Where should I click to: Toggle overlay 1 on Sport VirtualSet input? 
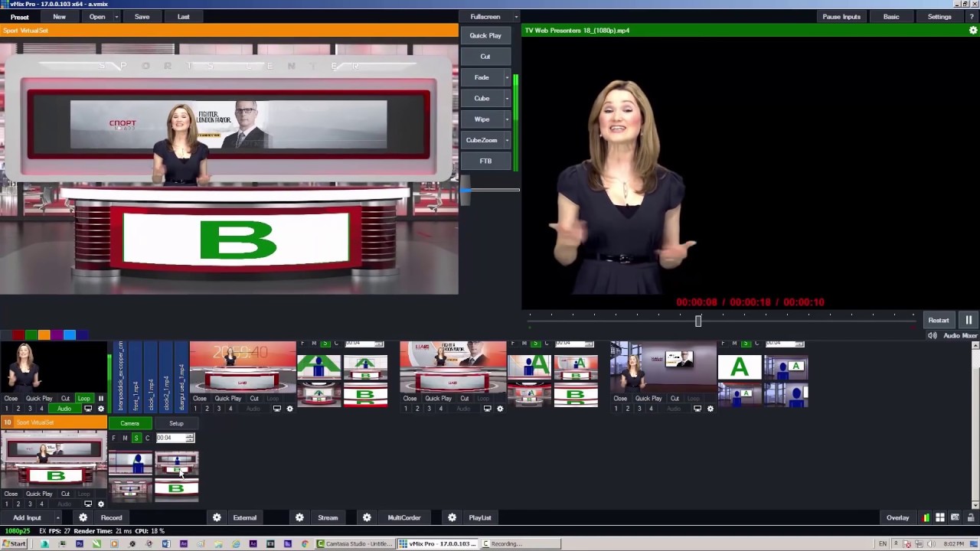6,504
